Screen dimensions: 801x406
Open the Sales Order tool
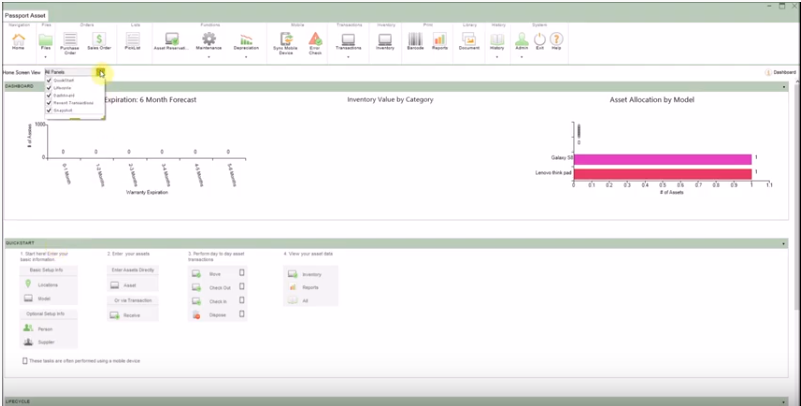[x=99, y=41]
